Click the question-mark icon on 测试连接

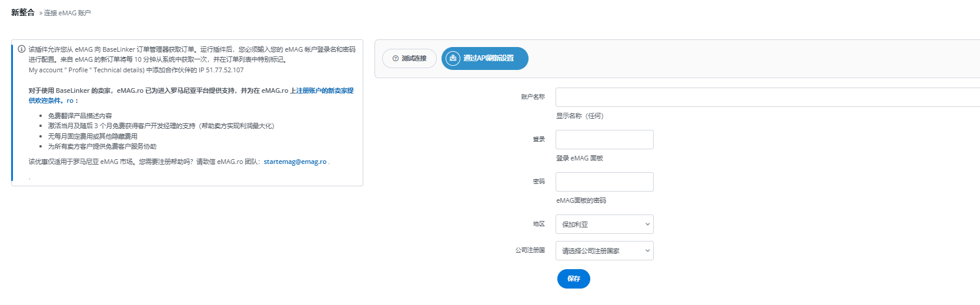[395, 59]
